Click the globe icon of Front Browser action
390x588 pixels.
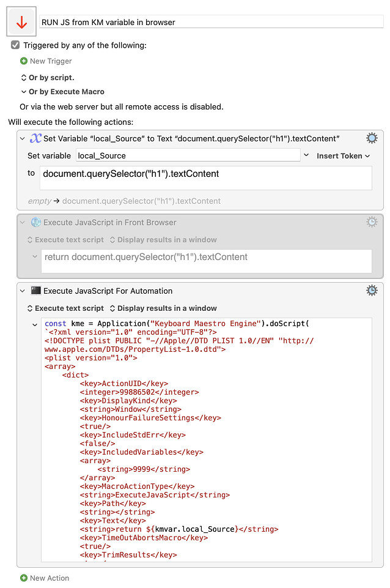click(36, 222)
